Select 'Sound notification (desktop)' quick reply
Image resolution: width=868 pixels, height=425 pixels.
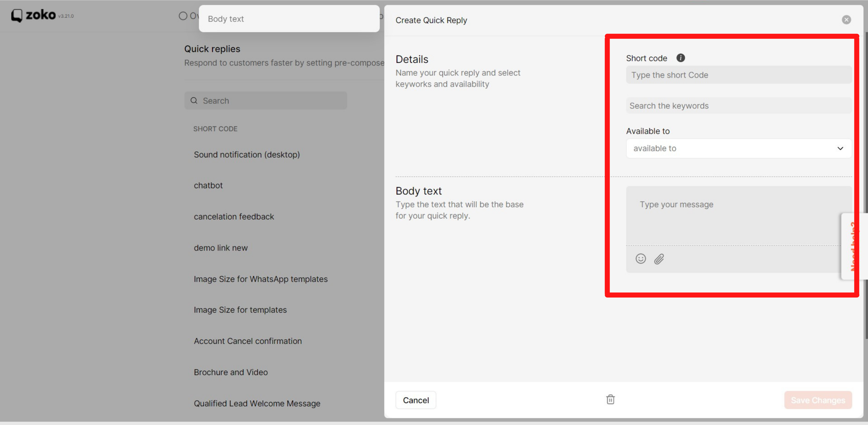[247, 154]
